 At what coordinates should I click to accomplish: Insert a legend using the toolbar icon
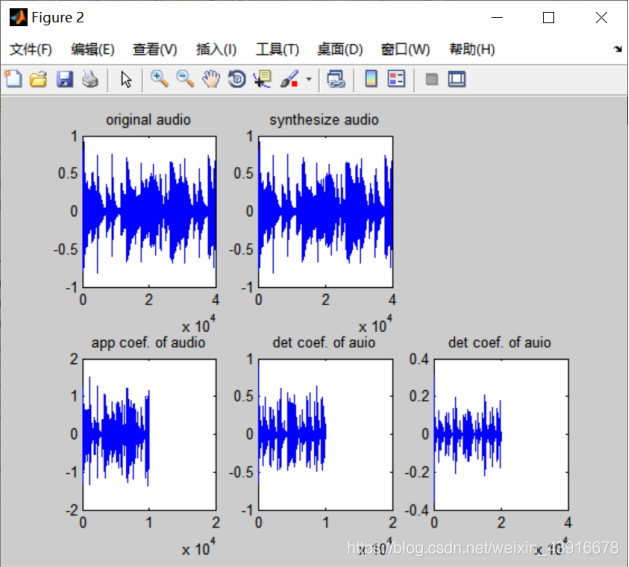[x=396, y=79]
